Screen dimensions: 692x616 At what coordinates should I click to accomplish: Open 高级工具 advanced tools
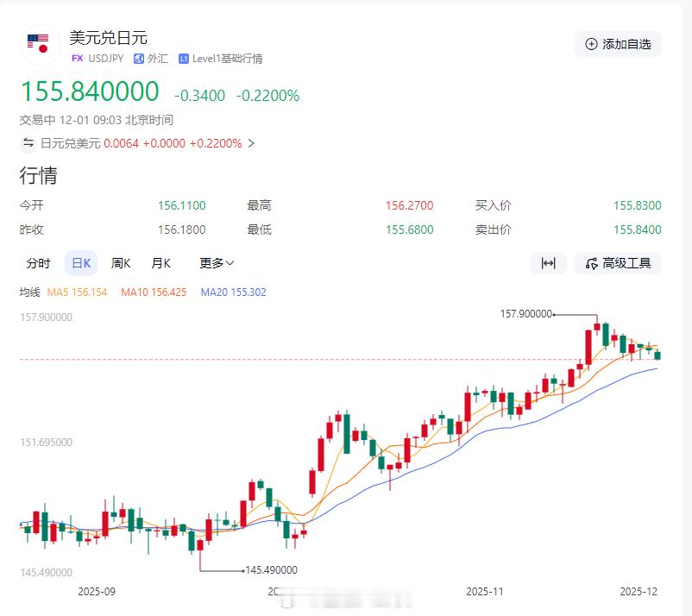618,263
